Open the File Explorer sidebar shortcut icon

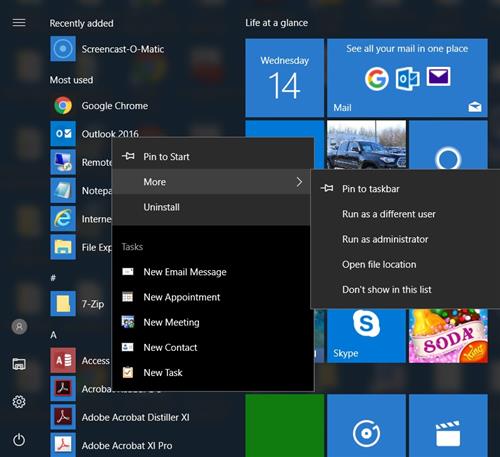coord(19,364)
